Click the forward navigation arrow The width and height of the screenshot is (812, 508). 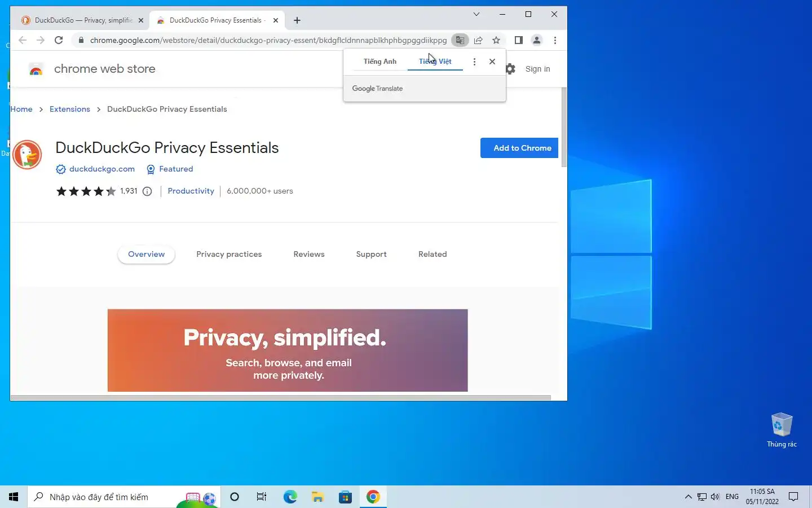click(41, 40)
